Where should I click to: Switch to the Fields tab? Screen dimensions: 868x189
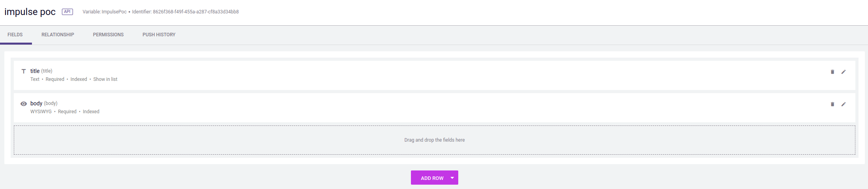(x=15, y=35)
